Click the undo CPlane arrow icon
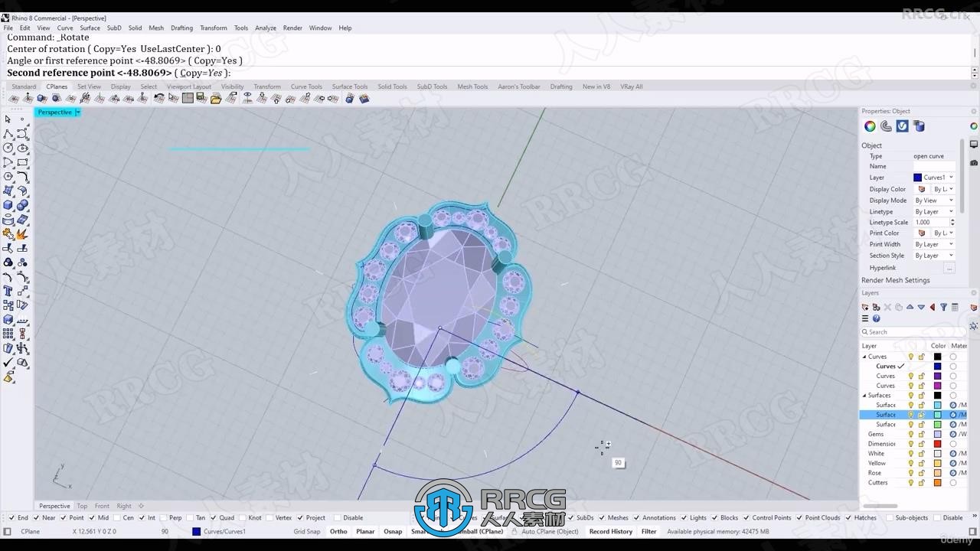This screenshot has height=551, width=980. coord(158,99)
